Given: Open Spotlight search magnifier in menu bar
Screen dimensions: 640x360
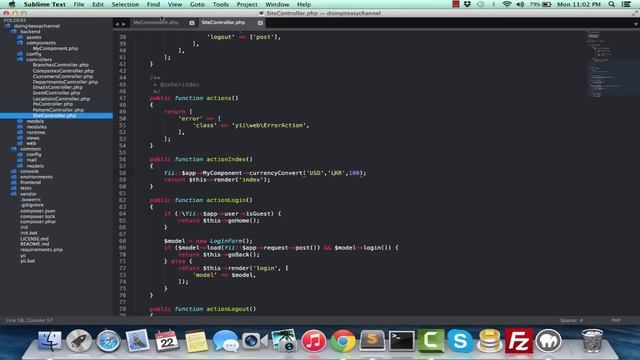Looking at the screenshot, I should (611, 4).
